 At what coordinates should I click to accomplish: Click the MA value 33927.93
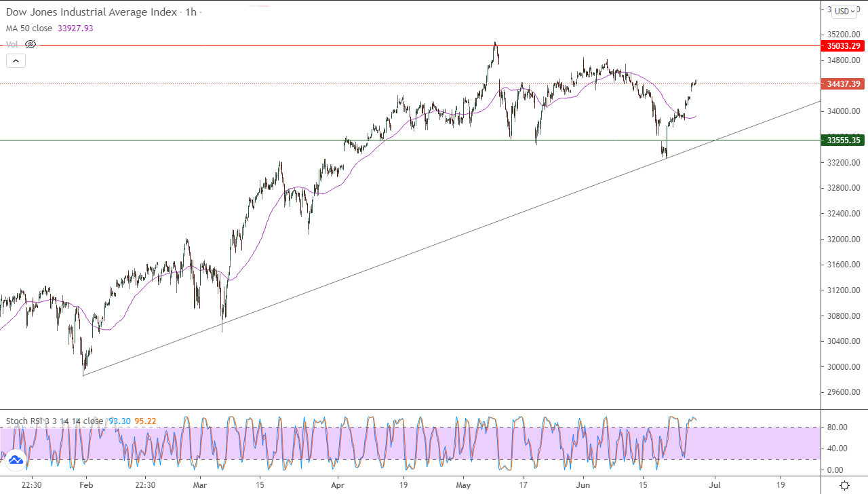click(x=76, y=28)
